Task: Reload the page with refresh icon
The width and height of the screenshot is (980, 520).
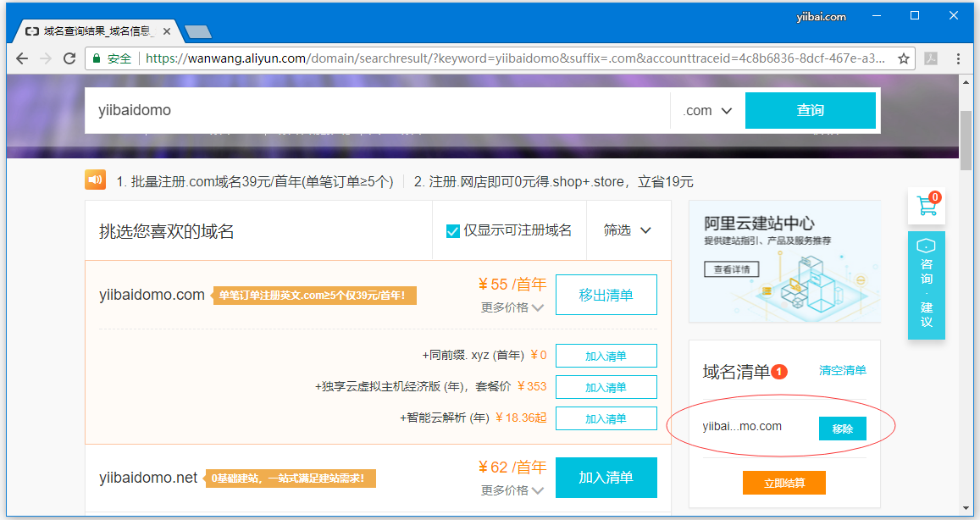Action: tap(69, 58)
